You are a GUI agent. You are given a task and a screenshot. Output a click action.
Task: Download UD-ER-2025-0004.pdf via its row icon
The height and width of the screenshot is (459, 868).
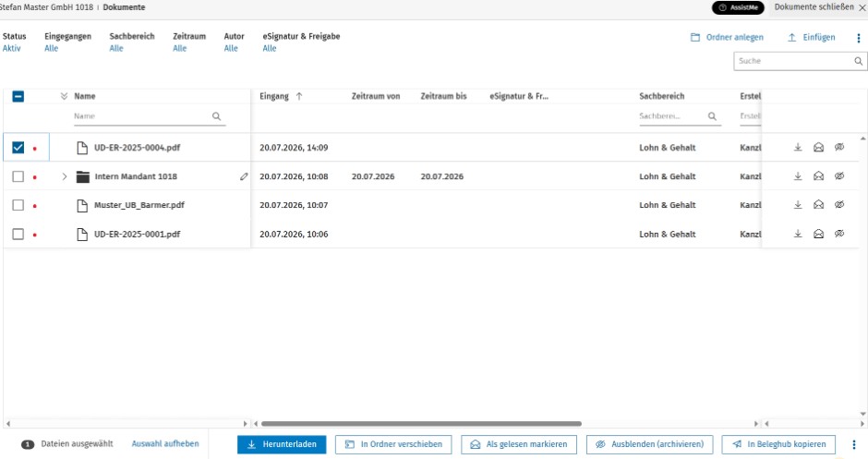point(798,147)
